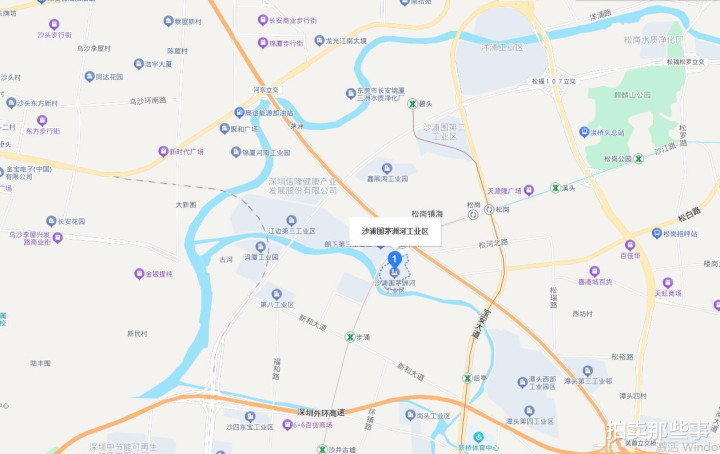Select the 溪头 metro station marker
Image resolution: width=720 pixels, height=454 pixels.
[x=556, y=188]
